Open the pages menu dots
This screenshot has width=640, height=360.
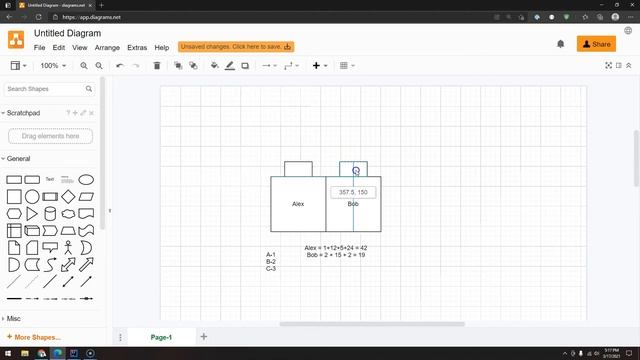click(120, 337)
